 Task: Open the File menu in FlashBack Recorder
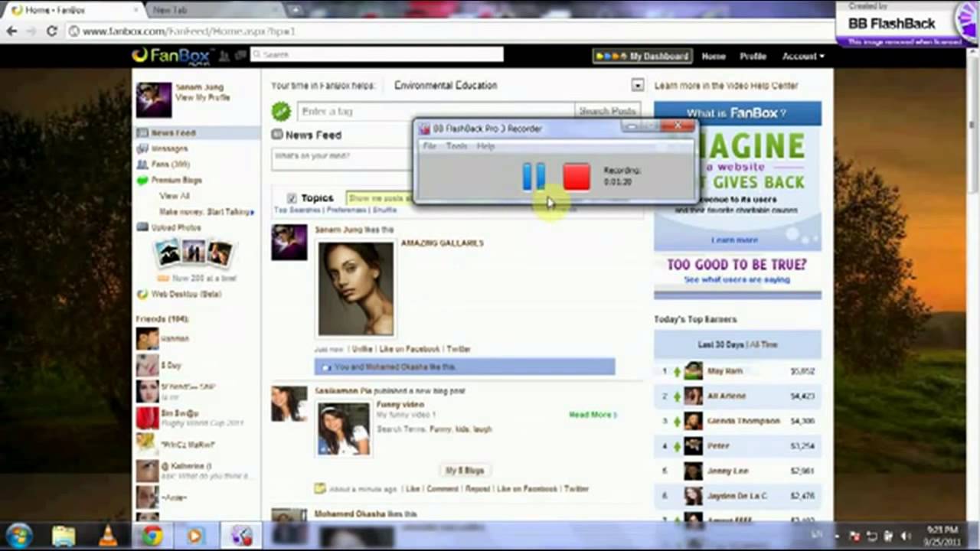430,146
